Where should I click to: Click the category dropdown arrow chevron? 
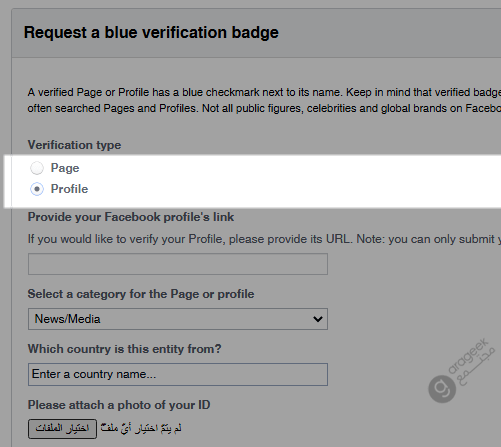click(318, 319)
